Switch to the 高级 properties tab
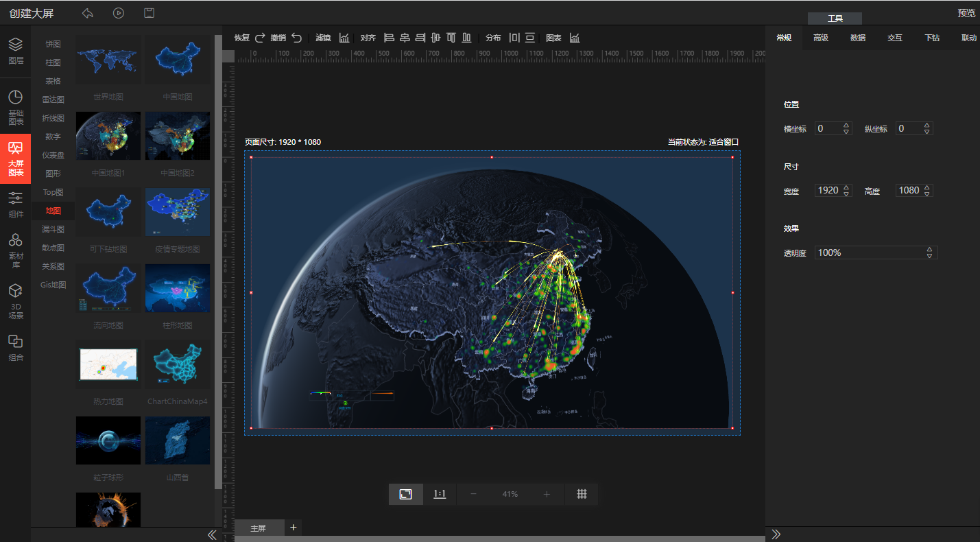 [x=821, y=38]
